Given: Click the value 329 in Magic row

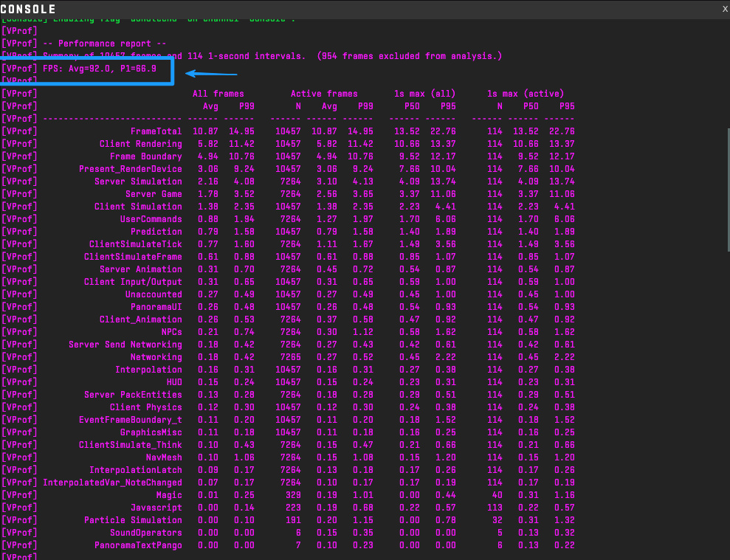Looking at the screenshot, I should coord(293,497).
